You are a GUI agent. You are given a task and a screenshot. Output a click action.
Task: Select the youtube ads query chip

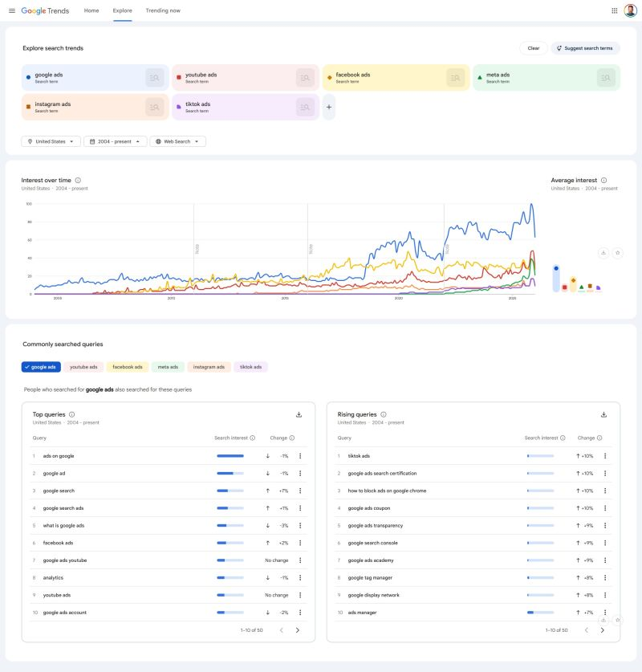83,367
